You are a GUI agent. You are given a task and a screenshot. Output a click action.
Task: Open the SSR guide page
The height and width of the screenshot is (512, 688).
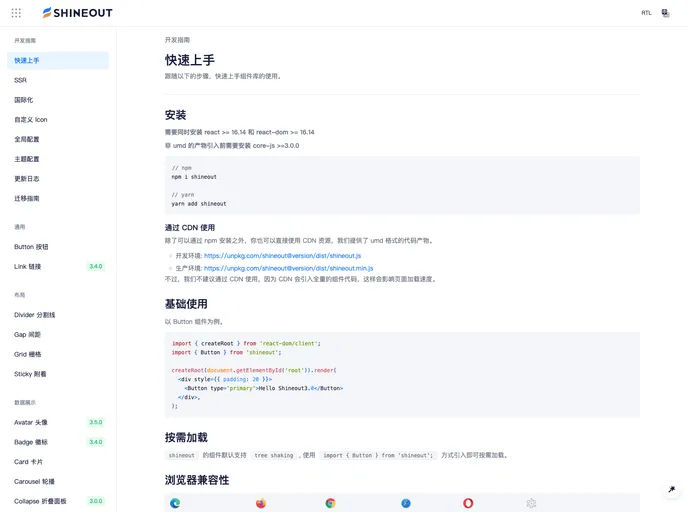(58, 80)
